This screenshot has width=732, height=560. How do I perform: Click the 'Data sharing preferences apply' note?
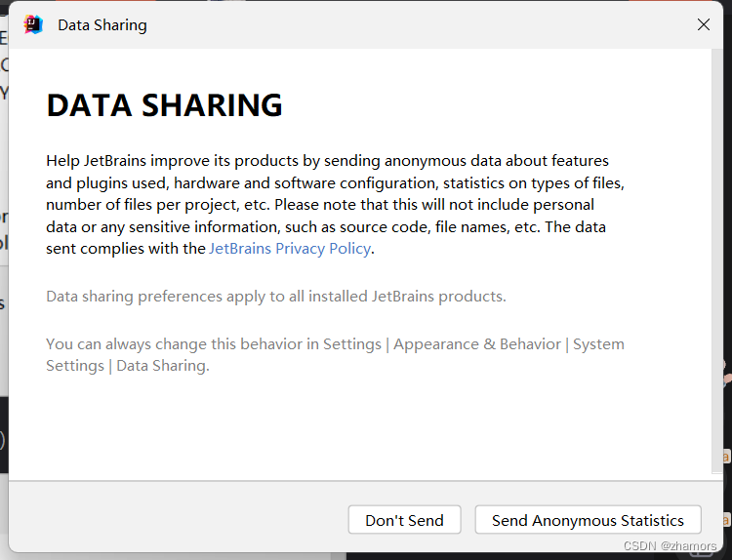pyautogui.click(x=276, y=297)
